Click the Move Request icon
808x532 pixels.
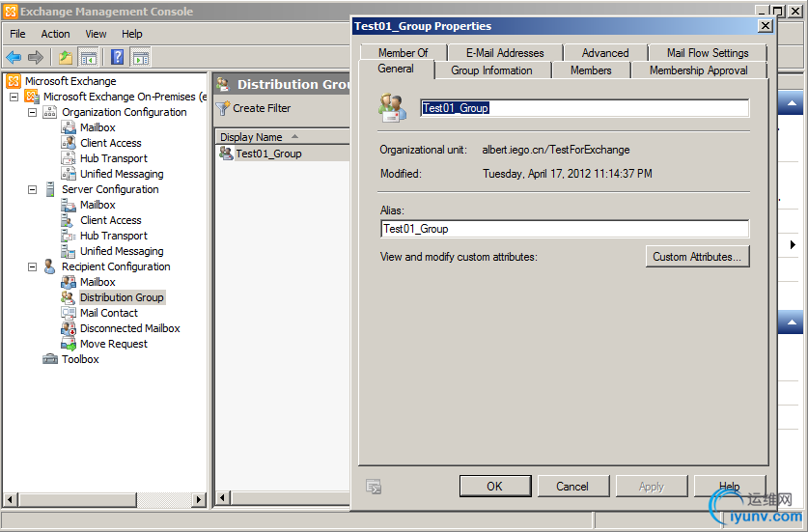point(69,344)
